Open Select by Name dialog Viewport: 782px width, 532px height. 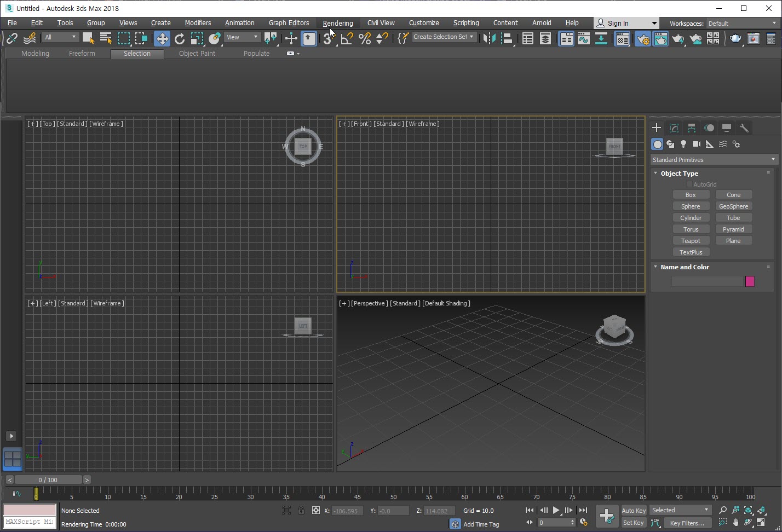tap(106, 38)
